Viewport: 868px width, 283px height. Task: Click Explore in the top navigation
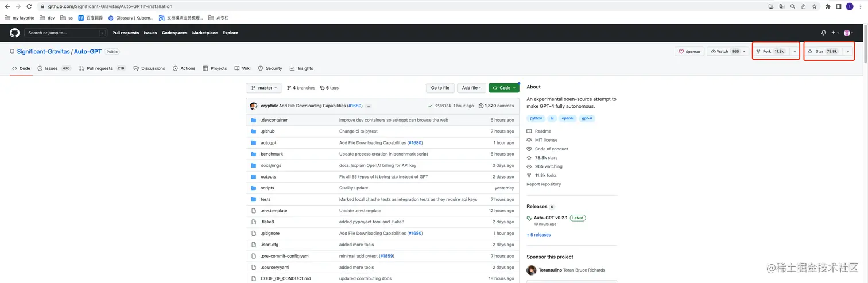(230, 33)
